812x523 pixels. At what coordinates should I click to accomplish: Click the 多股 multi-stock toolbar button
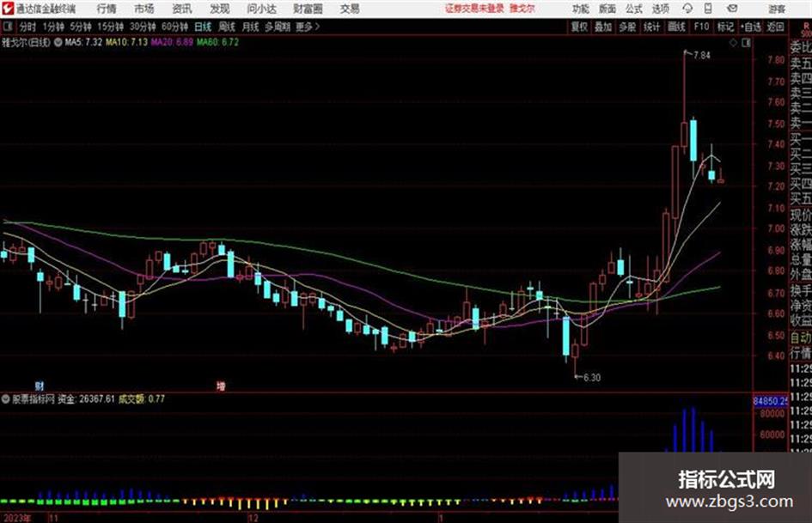coord(627,27)
